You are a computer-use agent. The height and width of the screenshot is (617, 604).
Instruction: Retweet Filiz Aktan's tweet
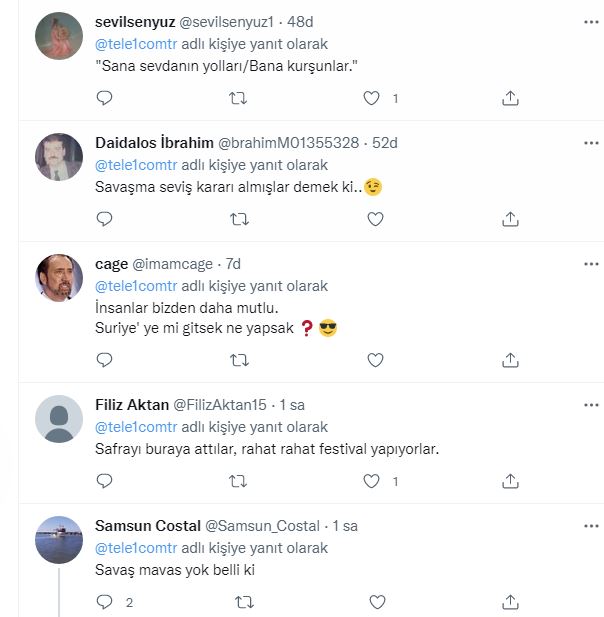pyautogui.click(x=239, y=481)
